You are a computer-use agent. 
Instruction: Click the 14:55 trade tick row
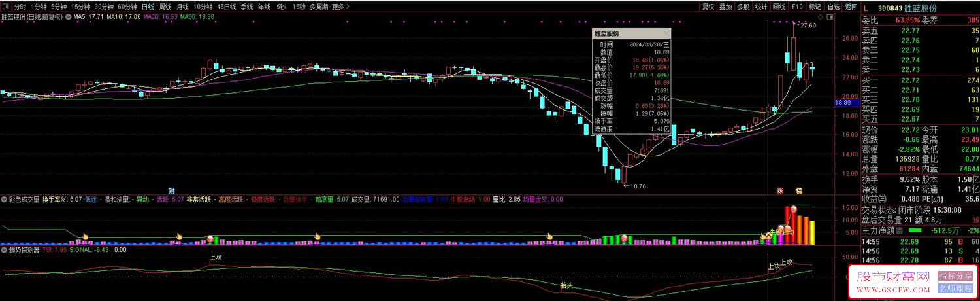(921, 242)
